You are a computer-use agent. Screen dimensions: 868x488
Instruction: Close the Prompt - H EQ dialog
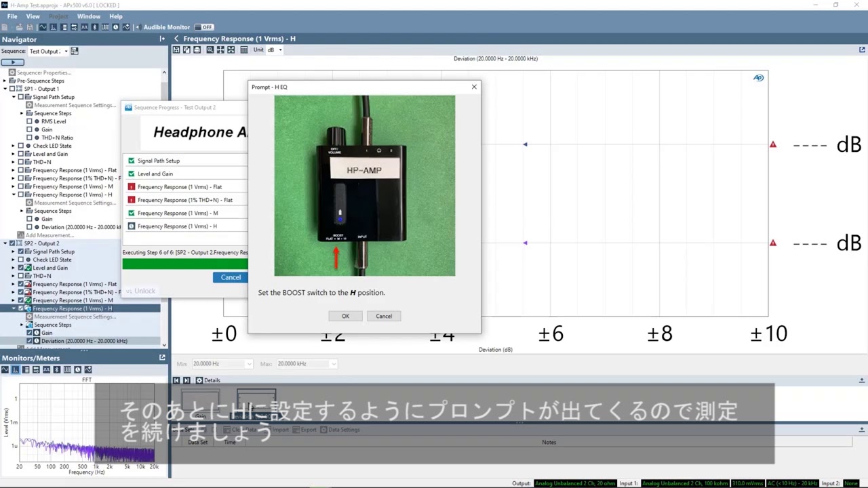coord(474,87)
